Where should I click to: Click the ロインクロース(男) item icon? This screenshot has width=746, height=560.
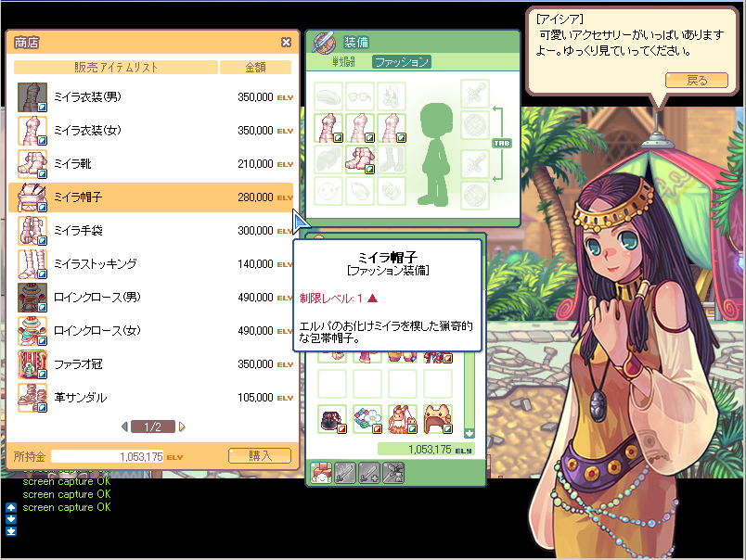click(32, 298)
